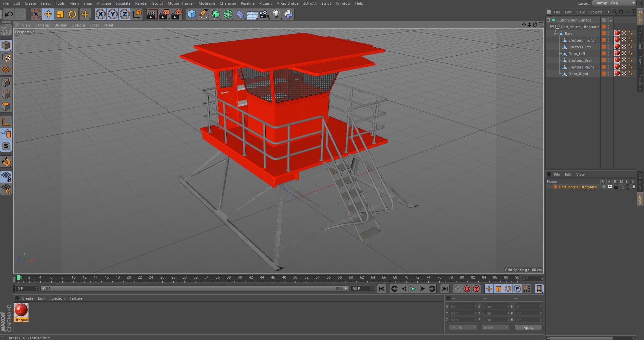The height and width of the screenshot is (340, 644).
Task: Switch to Texture mode icon
Action: pyautogui.click(x=6, y=57)
